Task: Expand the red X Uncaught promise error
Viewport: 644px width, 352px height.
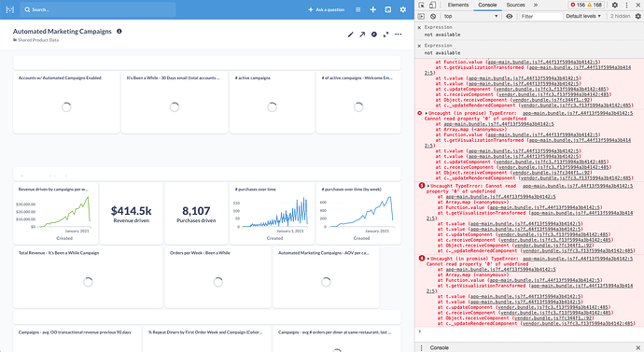Action: coord(427,113)
